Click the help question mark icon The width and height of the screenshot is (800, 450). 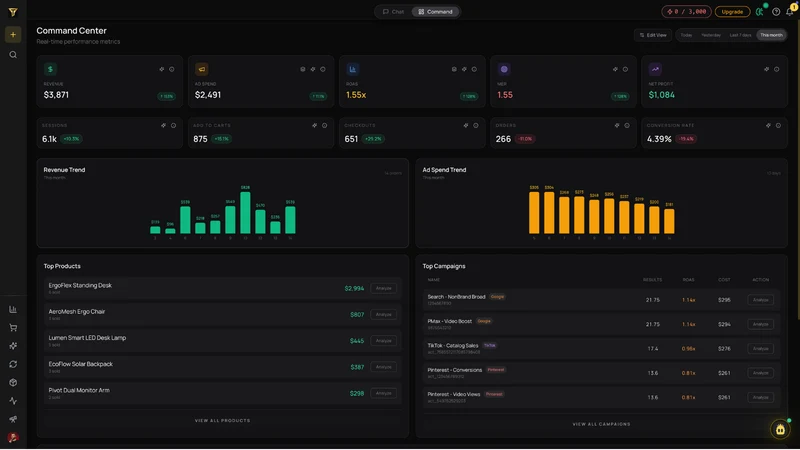776,12
